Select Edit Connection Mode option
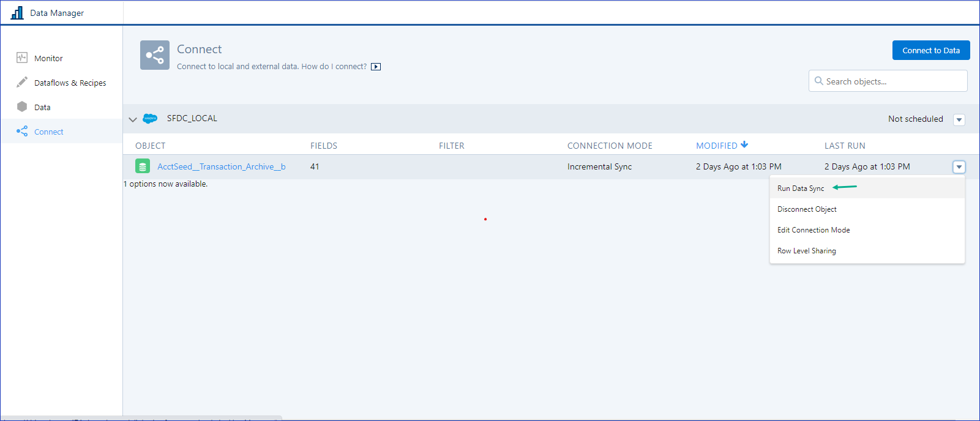The height and width of the screenshot is (421, 980). pos(814,230)
